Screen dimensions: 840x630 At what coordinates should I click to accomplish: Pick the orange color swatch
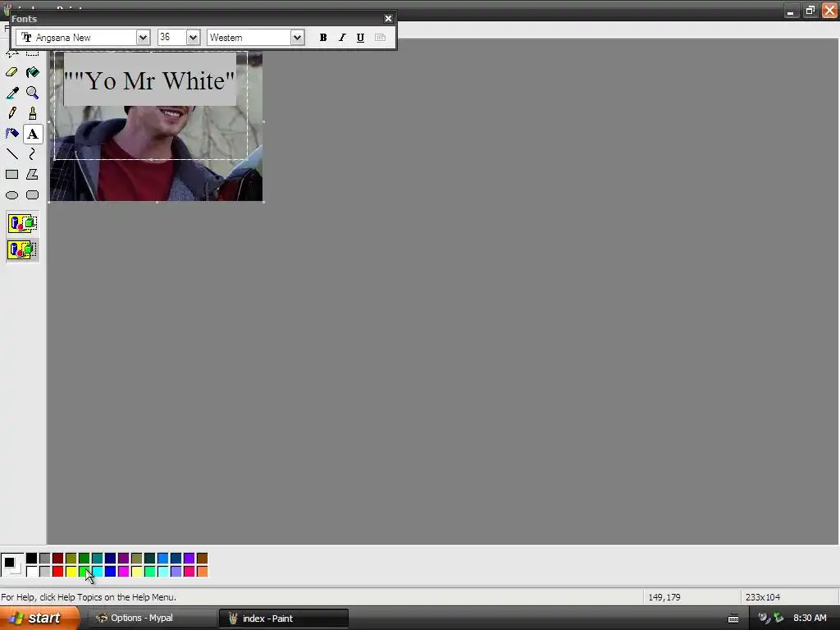click(202, 572)
